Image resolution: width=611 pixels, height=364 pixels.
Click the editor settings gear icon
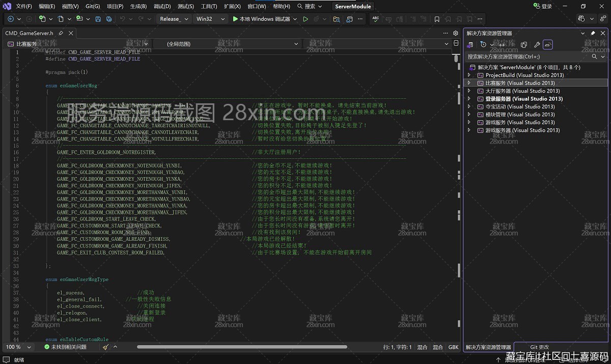[x=456, y=33]
